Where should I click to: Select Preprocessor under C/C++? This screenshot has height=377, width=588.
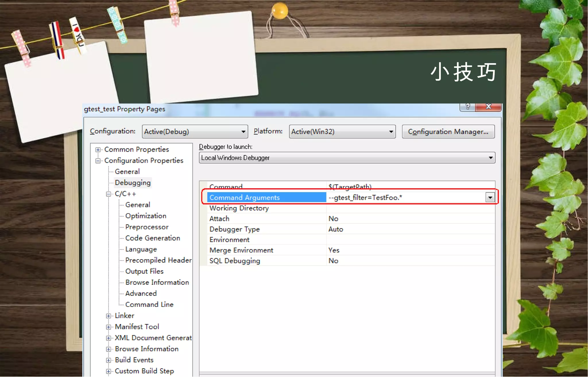pyautogui.click(x=147, y=227)
